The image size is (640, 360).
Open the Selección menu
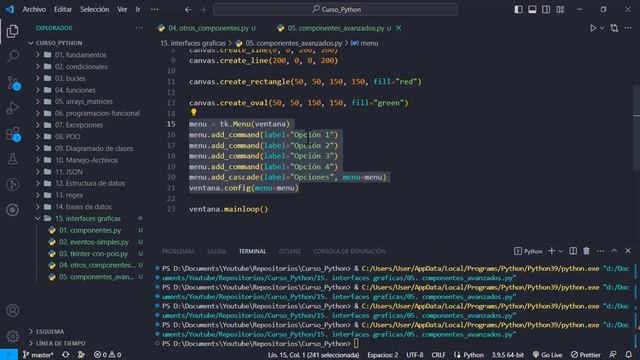[94, 9]
